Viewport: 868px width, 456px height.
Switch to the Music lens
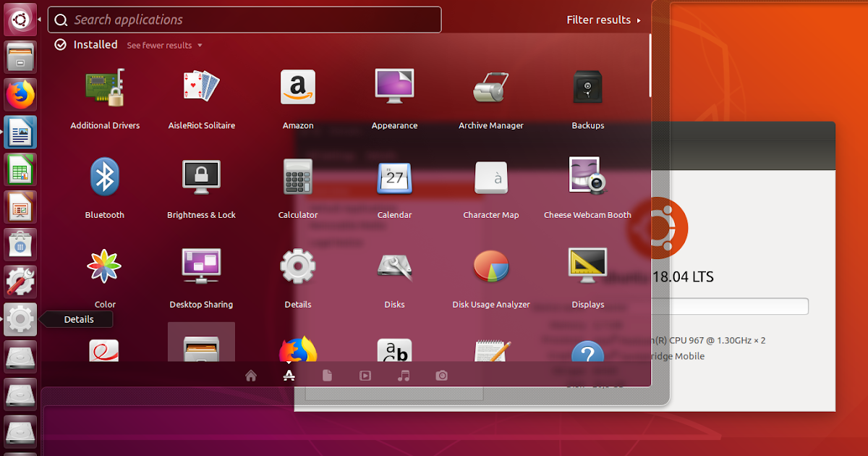404,376
